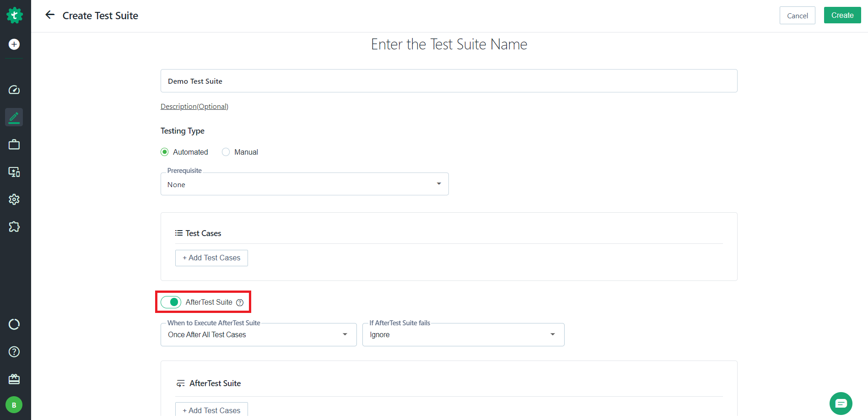
Task: Select the Manual testing type radio
Action: 226,152
